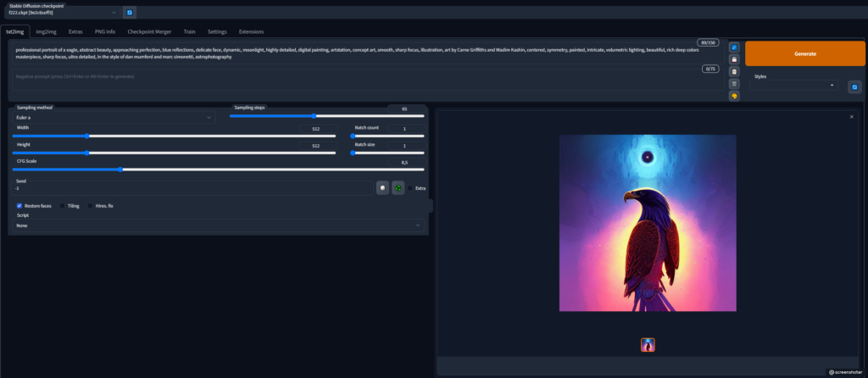Click the save style floppy disk icon
Viewport: 868px width, 378px height.
(x=734, y=59)
